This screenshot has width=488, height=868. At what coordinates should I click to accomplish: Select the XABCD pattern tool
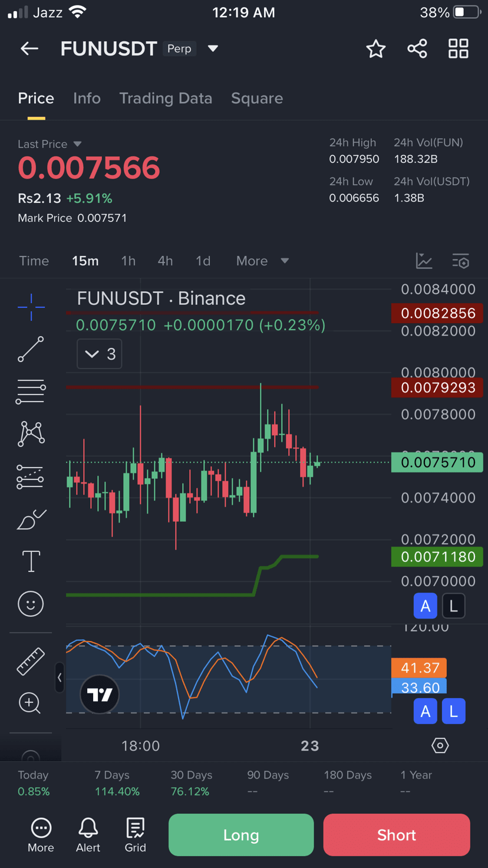(31, 434)
